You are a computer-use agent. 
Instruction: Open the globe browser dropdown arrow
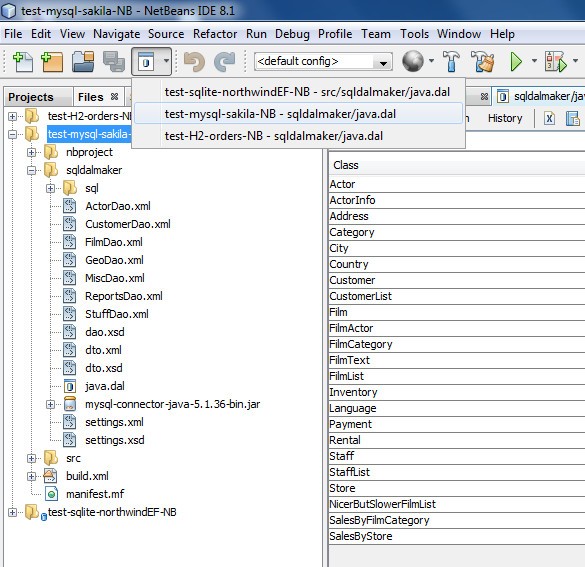pyautogui.click(x=431, y=60)
